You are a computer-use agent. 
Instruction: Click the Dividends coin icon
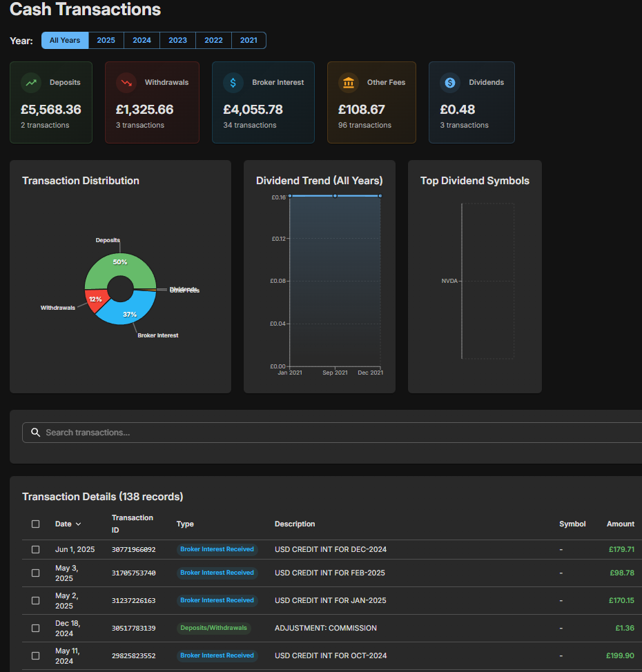450,83
